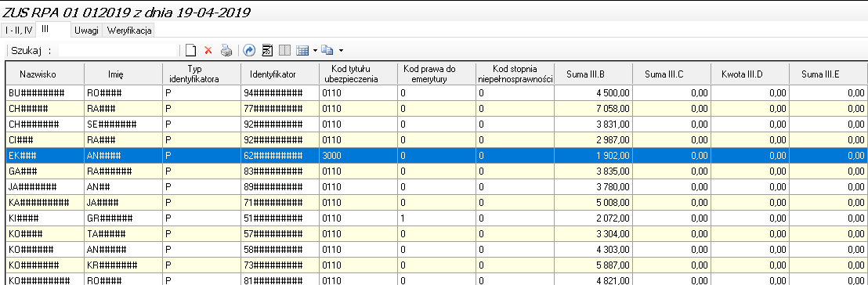Click the Kwota III.D column header
This screenshot has width=868, height=285.
click(750, 74)
